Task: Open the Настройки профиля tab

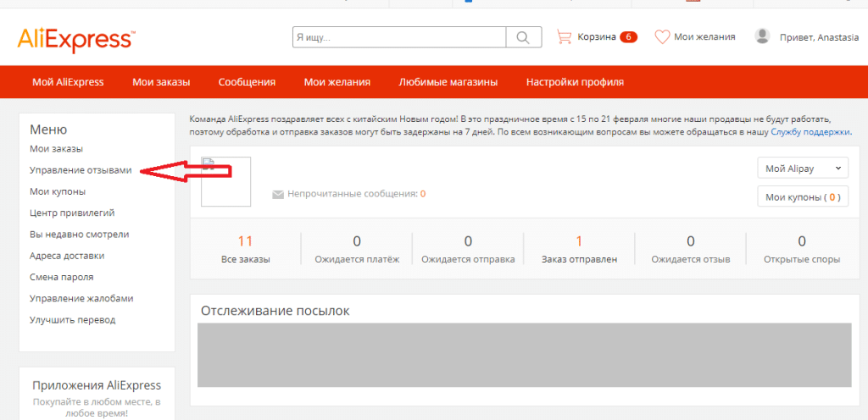Action: (576, 82)
